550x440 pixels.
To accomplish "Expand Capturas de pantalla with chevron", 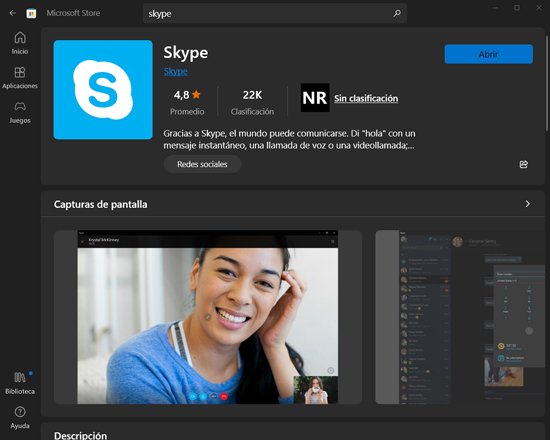I will click(x=528, y=204).
